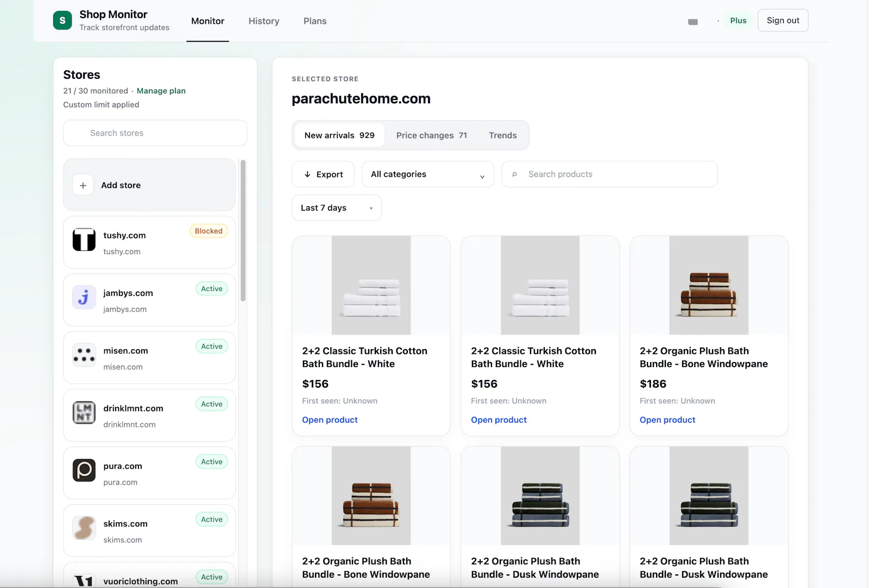Click the Active badge on jambys.com
The width and height of the screenshot is (869, 588).
[212, 289]
